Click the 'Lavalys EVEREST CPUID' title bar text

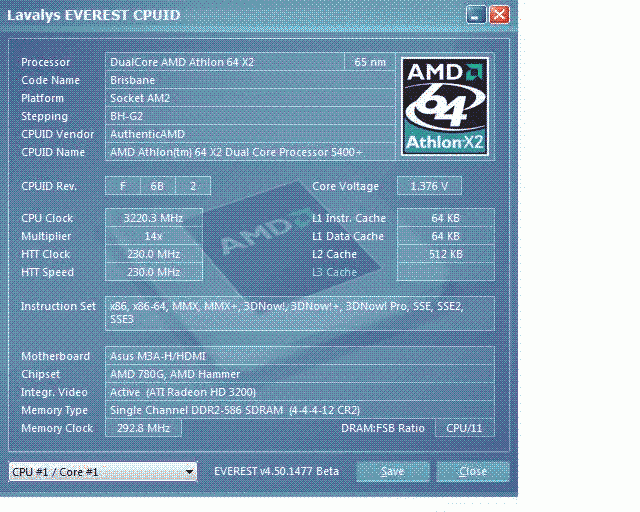pos(94,15)
